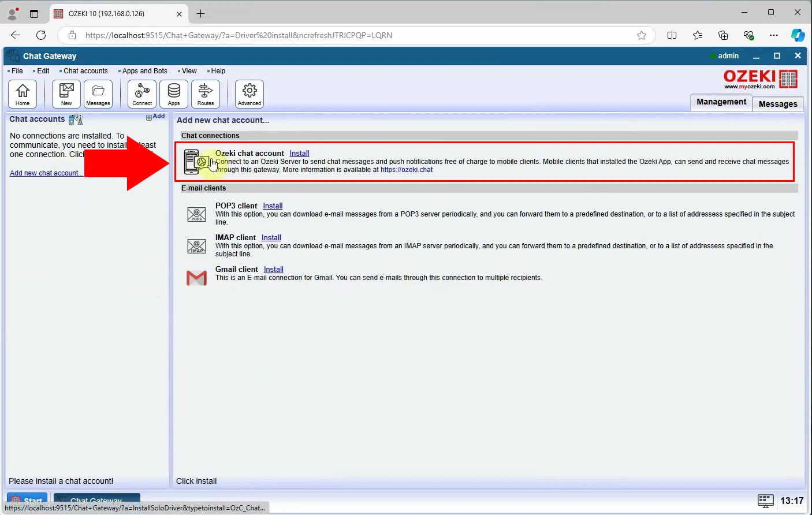
Task: Open the Help menu
Action: pyautogui.click(x=218, y=71)
